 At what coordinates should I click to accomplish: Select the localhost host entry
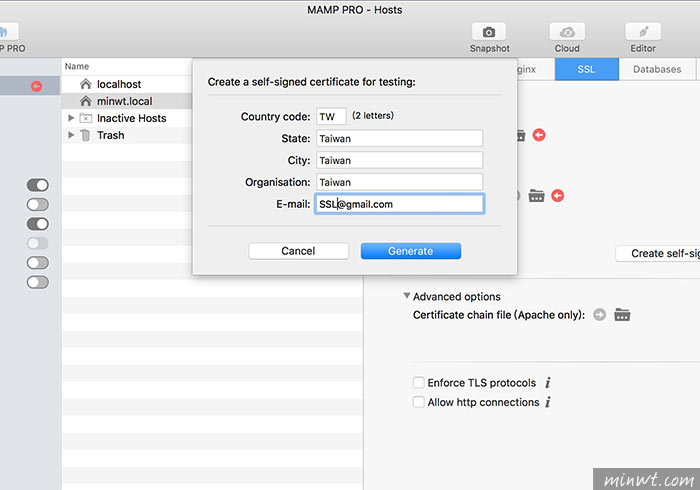[x=127, y=84]
